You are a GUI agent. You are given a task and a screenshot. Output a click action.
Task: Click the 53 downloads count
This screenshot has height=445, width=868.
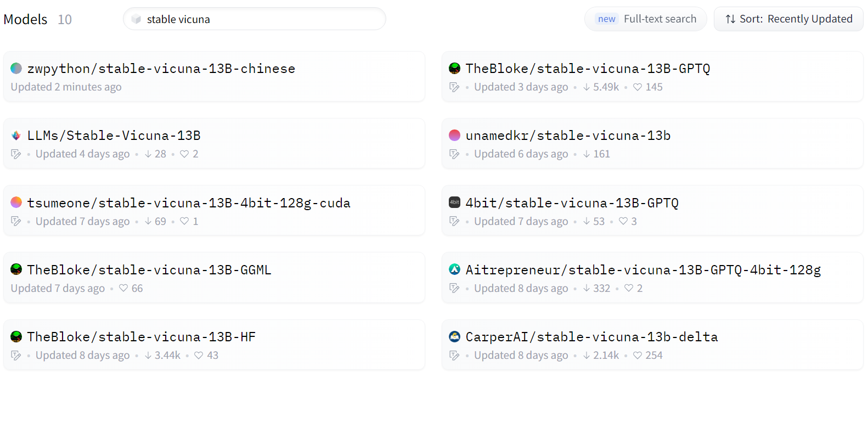[x=599, y=221]
